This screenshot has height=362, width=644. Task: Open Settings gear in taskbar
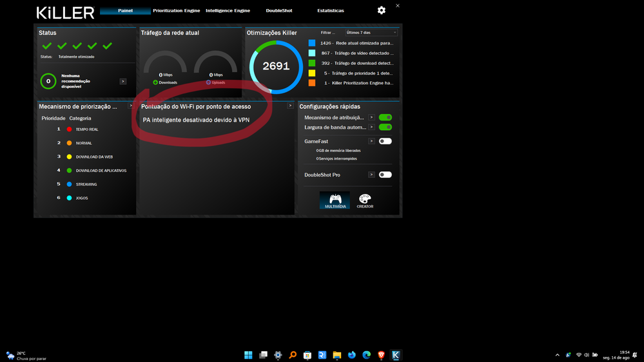[278, 355]
